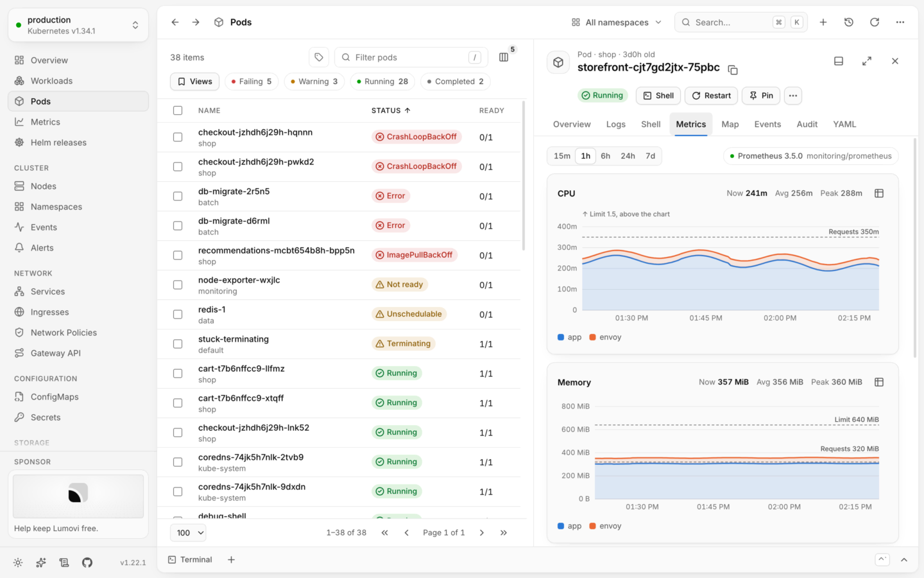924x578 pixels.
Task: Click the global Search box
Action: (741, 22)
